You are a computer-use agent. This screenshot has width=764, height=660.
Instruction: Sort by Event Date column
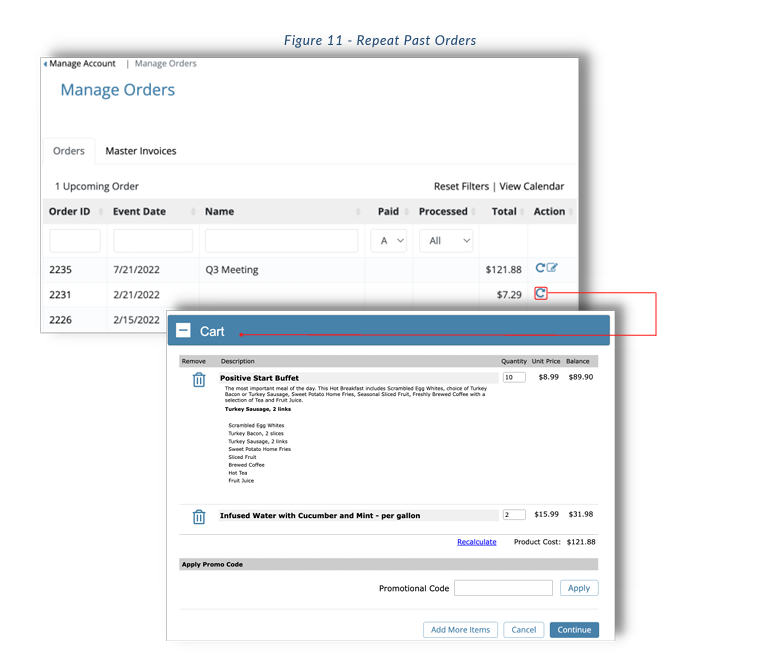[193, 211]
